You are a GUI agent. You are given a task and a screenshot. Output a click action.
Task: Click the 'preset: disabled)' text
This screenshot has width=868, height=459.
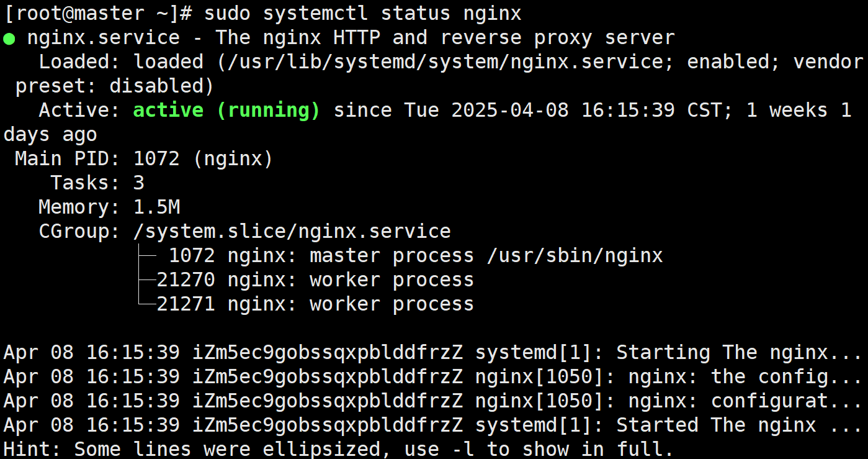115,86
